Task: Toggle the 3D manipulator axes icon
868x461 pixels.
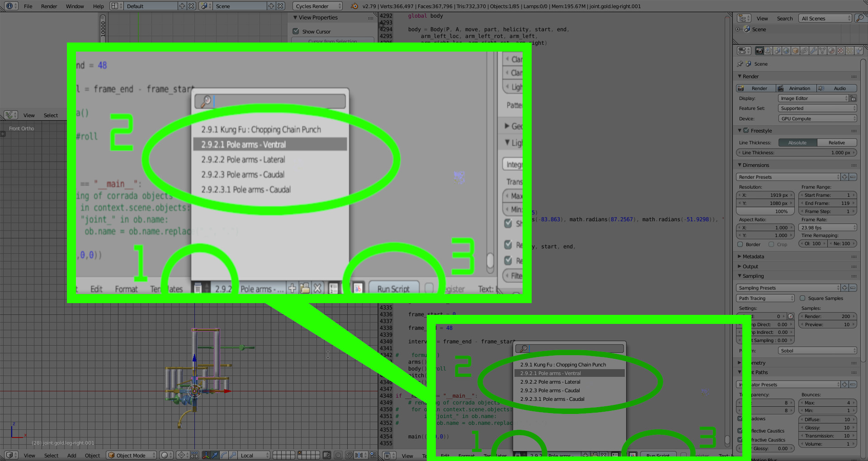Action: click(206, 455)
